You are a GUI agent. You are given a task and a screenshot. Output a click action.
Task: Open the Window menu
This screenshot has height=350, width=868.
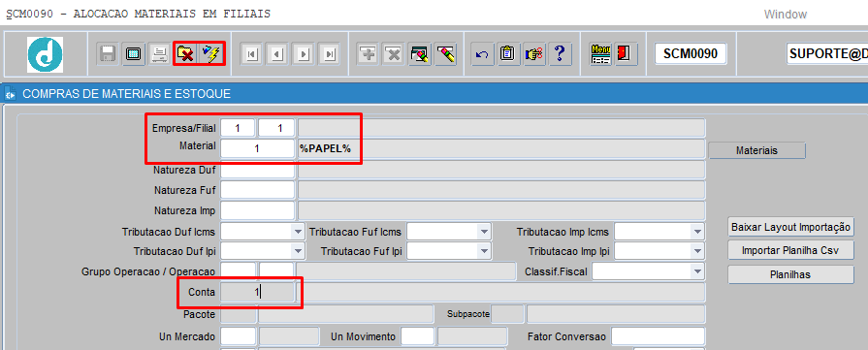tap(785, 15)
